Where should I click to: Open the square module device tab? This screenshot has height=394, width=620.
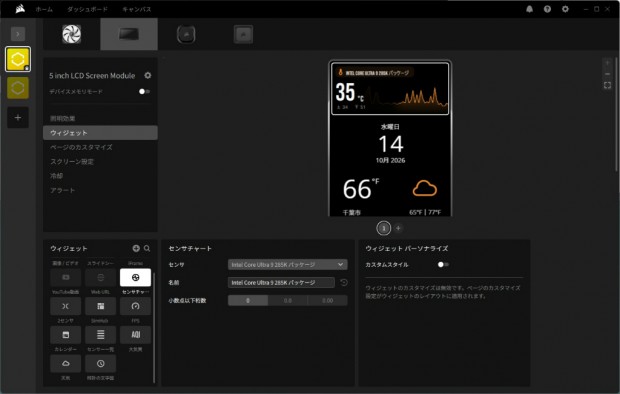click(243, 34)
